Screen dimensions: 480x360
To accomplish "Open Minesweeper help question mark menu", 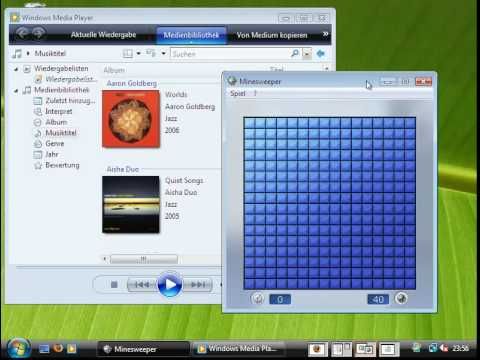I will click(x=255, y=94).
